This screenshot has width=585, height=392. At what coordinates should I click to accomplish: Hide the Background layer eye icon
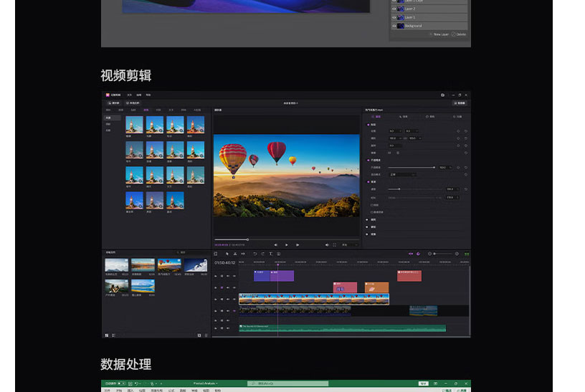click(x=394, y=26)
